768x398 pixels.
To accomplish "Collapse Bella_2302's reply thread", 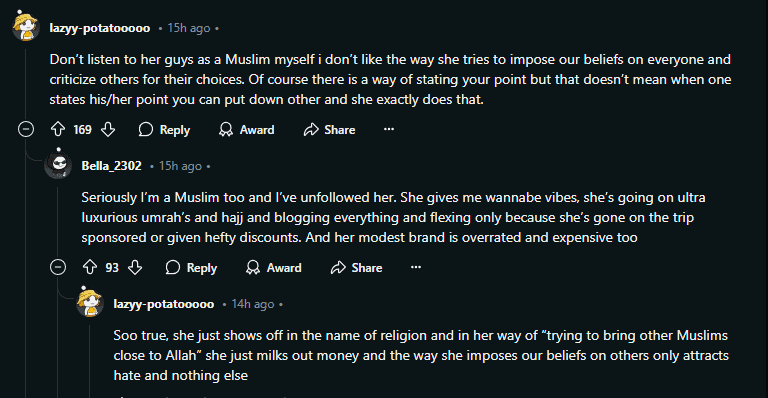I will (x=58, y=267).
